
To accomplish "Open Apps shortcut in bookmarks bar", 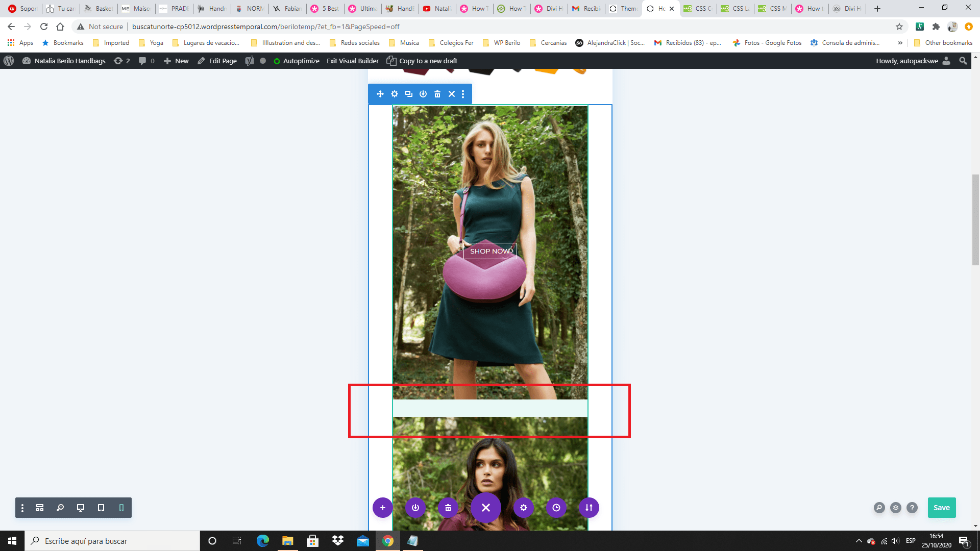I will coord(20,43).
